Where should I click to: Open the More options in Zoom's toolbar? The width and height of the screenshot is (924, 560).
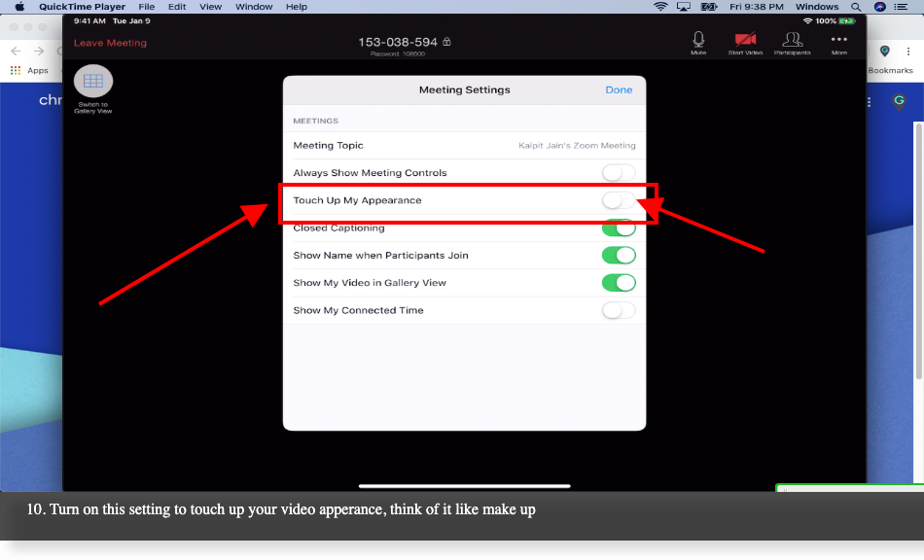pos(838,39)
